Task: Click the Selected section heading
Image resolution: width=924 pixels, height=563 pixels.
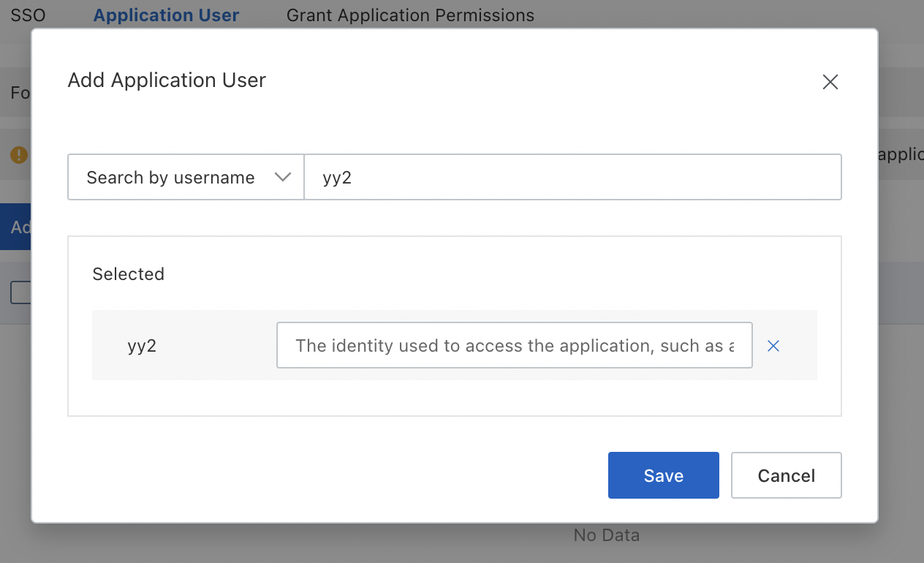Action: [x=128, y=274]
